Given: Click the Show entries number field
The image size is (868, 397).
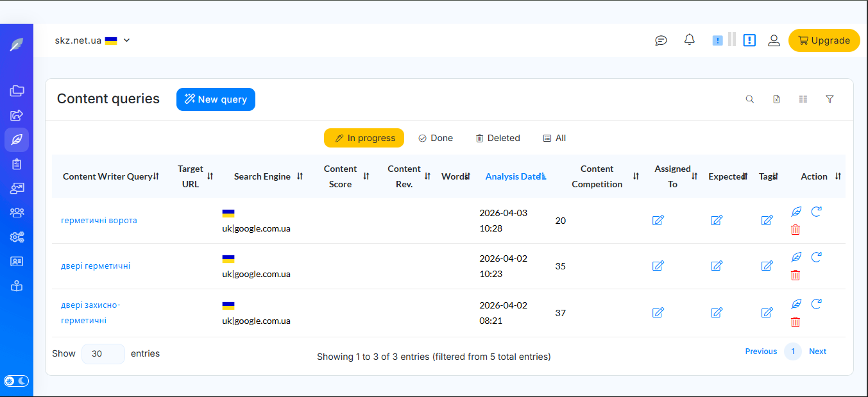Looking at the screenshot, I should tap(103, 353).
